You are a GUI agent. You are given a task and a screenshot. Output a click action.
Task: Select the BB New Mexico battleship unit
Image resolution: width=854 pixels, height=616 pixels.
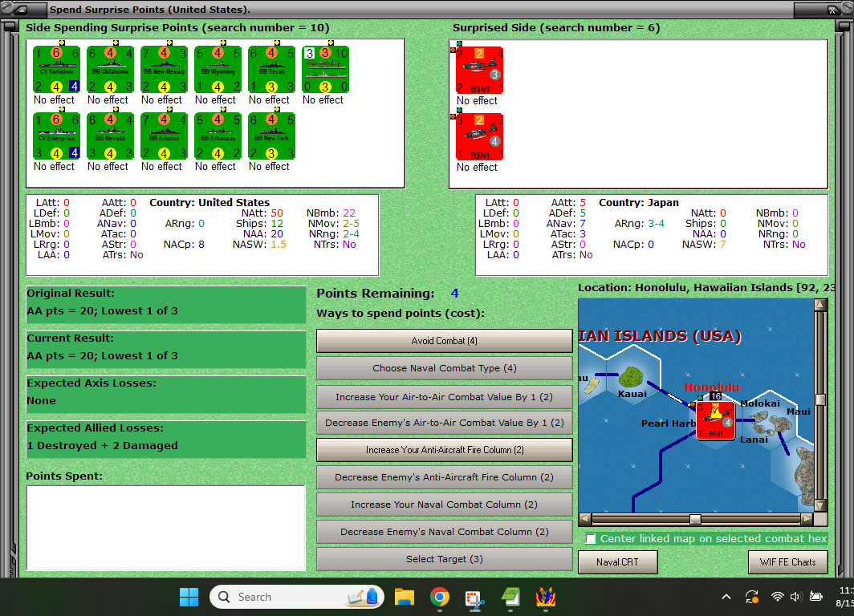coord(164,70)
